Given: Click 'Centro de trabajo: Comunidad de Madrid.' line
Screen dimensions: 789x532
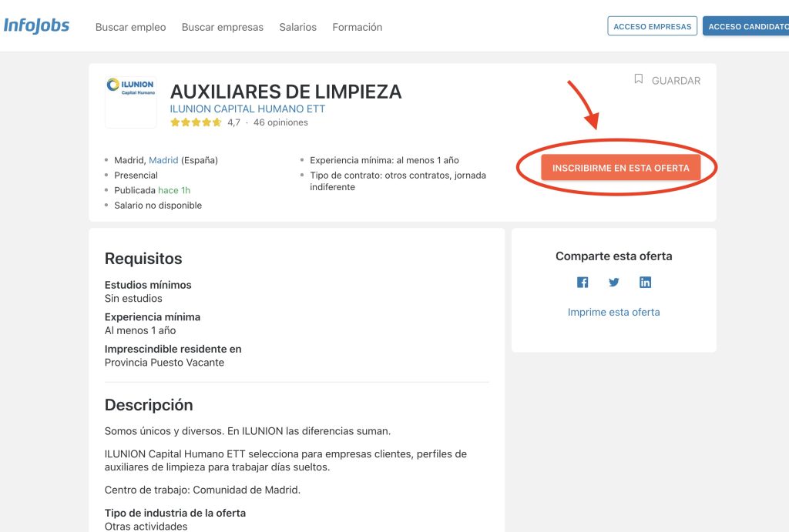Looking at the screenshot, I should tap(203, 490).
